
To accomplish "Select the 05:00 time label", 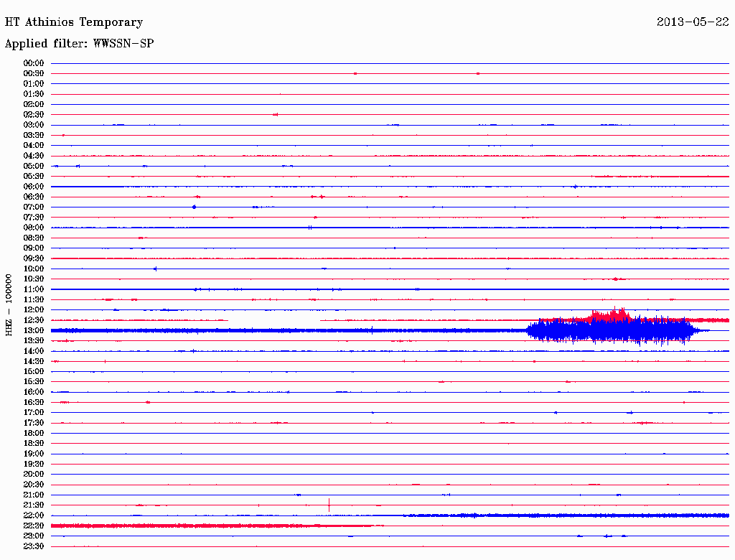I will (34, 166).
